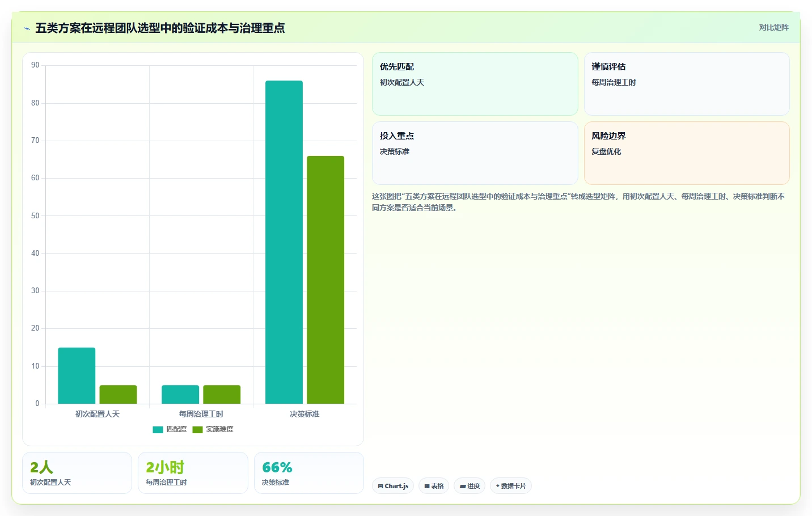Select the Chart.js tag
This screenshot has height=516, width=812.
393,486
